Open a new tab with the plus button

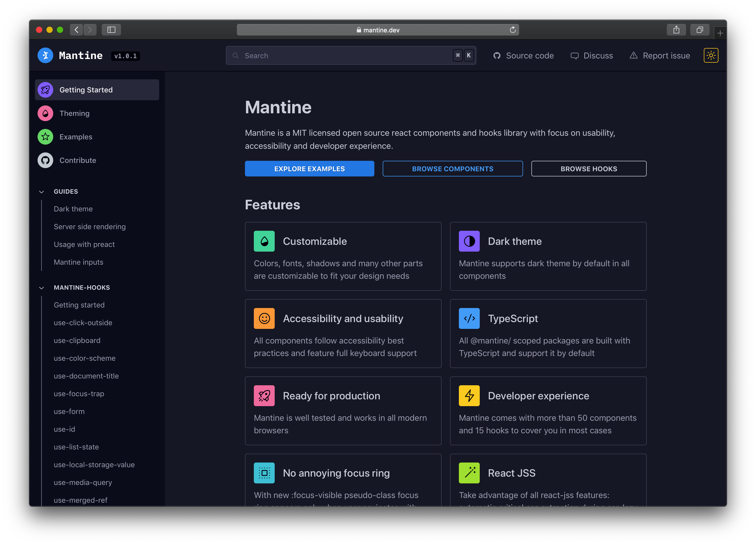720,33
